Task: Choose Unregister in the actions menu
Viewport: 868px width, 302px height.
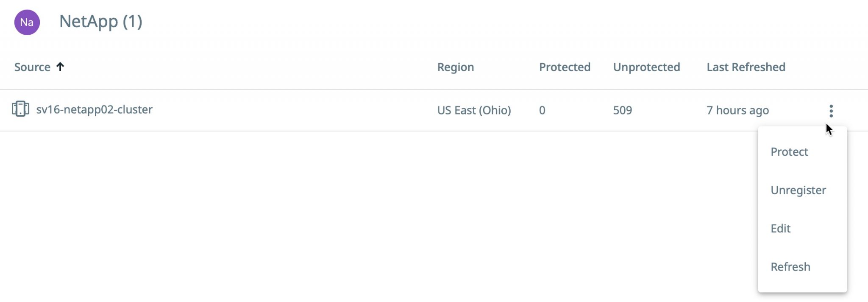Action: tap(798, 190)
